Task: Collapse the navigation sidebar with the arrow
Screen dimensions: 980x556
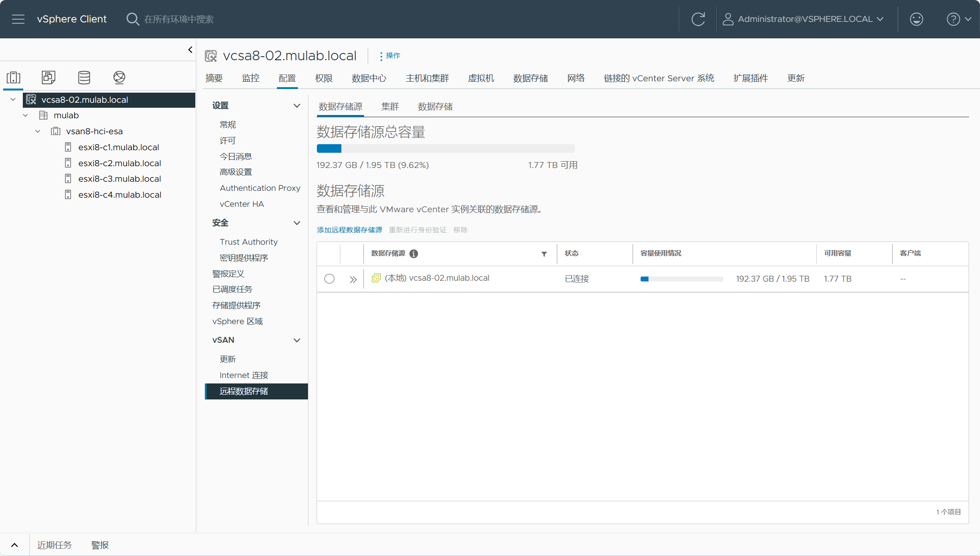Action: [x=190, y=50]
